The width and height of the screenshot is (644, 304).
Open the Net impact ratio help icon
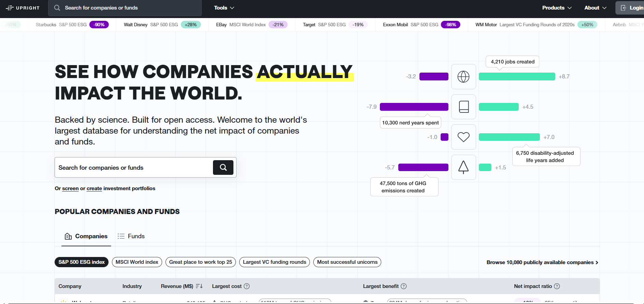557,286
